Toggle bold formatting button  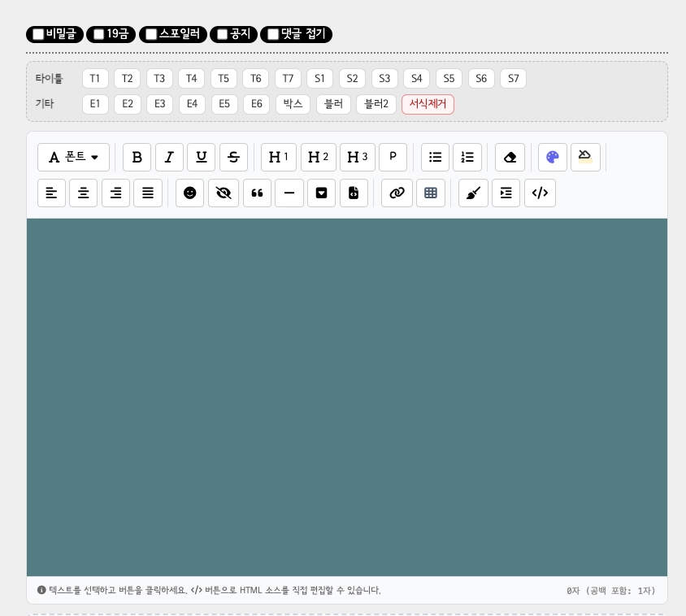click(x=137, y=157)
